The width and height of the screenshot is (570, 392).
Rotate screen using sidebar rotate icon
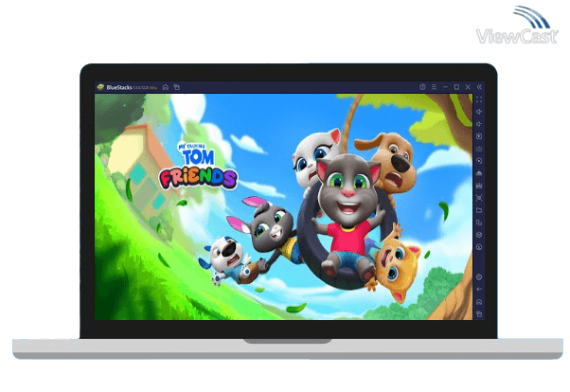tap(479, 223)
